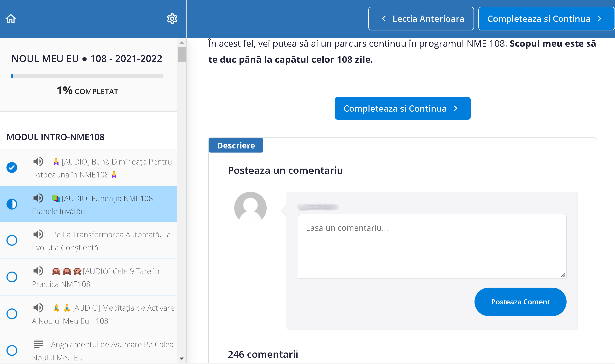Screen dimensions: 615x364
Task: Click the sidebar scrollbar thumb
Action: (182, 54)
